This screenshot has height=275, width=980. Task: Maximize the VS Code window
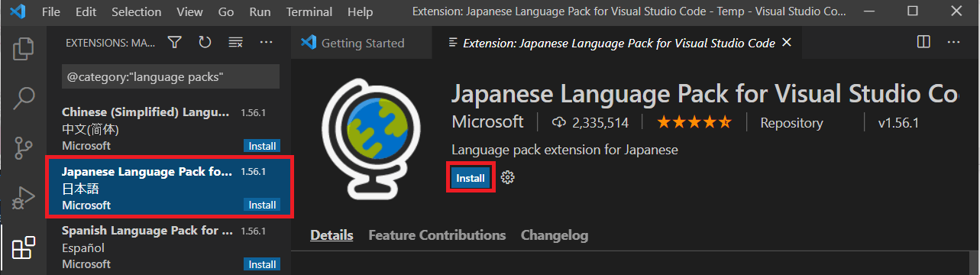[913, 12]
